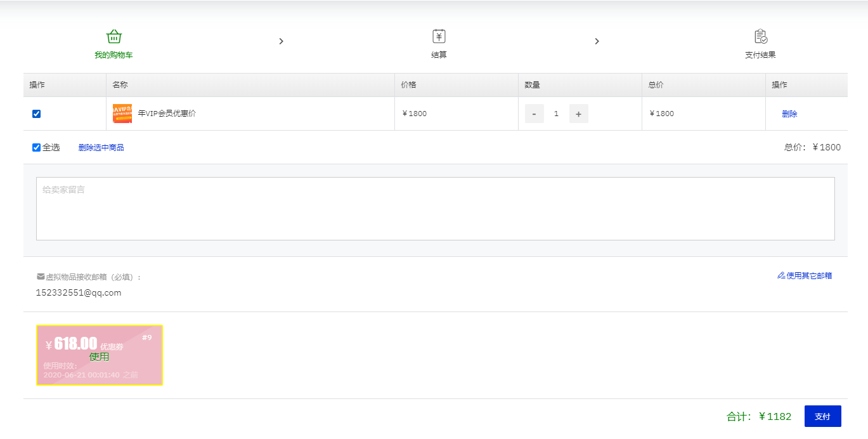Focus the 给卖家留言 message box

click(x=435, y=208)
